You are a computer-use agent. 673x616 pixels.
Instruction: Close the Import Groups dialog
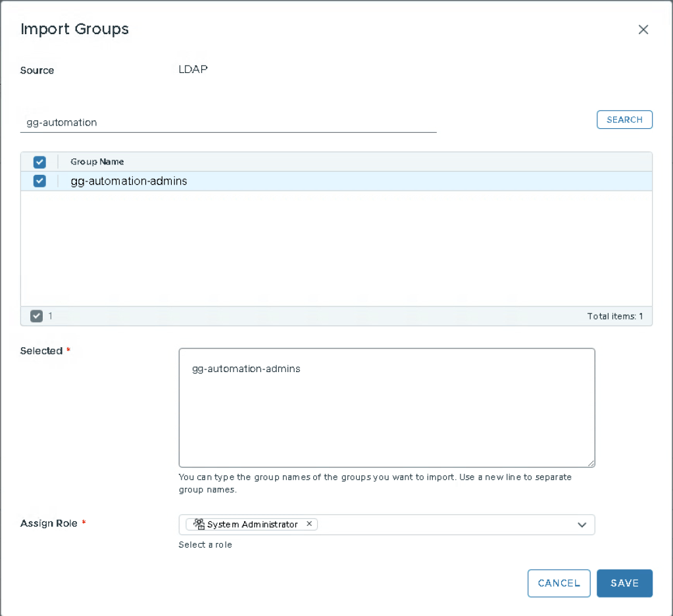643,30
